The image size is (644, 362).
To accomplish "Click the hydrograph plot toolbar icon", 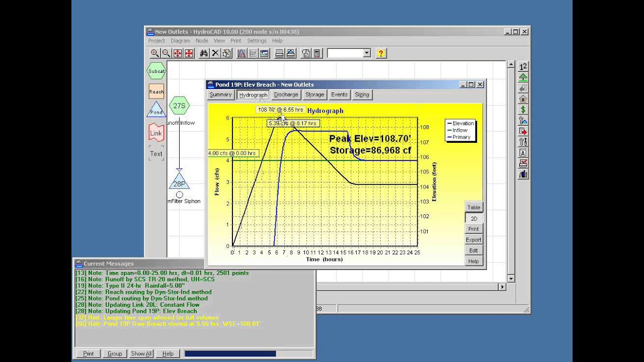I will (x=242, y=53).
